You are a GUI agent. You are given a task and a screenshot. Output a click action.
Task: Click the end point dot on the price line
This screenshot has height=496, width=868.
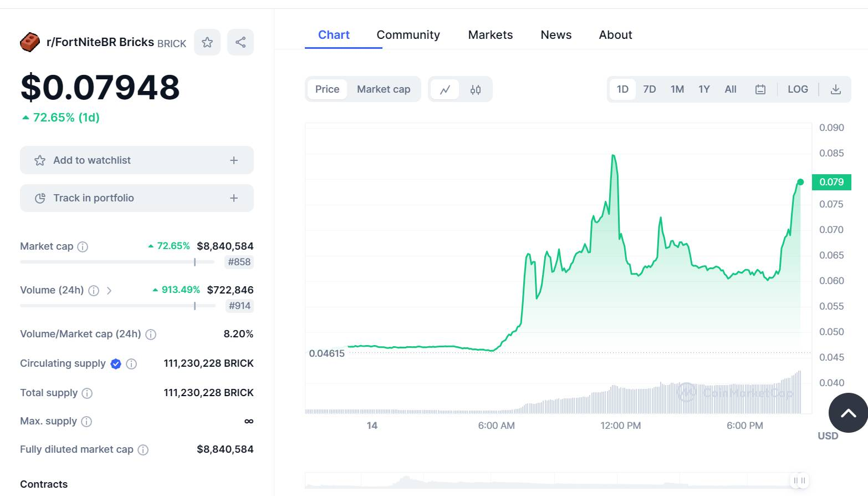(x=800, y=182)
